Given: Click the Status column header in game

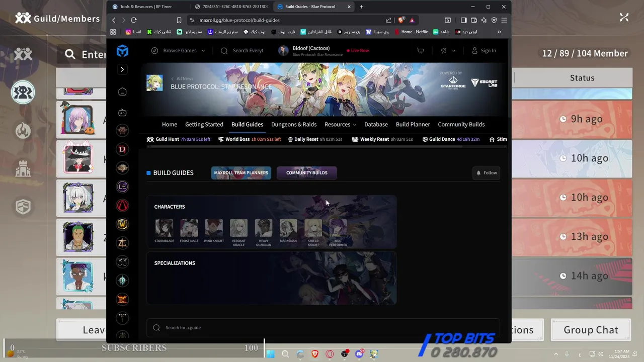Looking at the screenshot, I should (582, 78).
